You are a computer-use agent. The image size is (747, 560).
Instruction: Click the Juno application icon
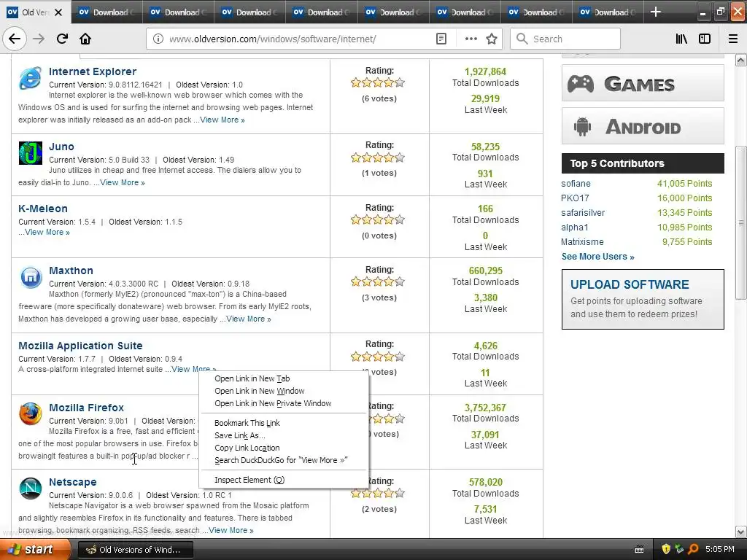point(30,153)
